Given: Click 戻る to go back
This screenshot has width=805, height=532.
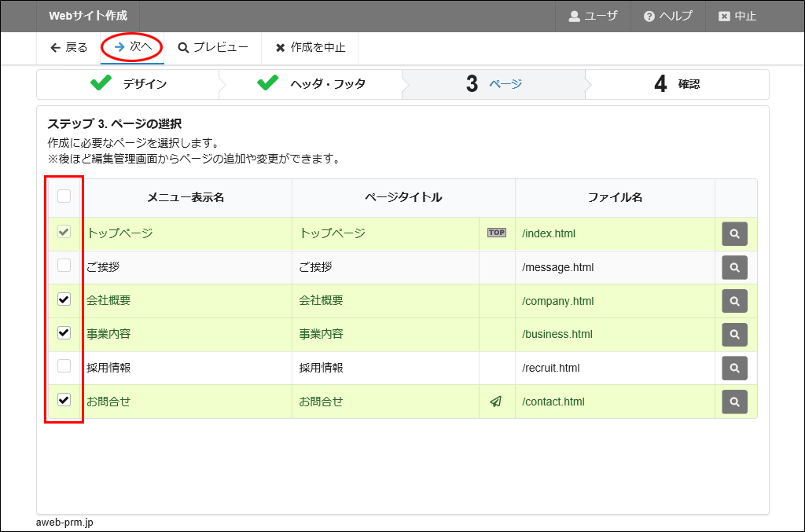Looking at the screenshot, I should click(69, 47).
